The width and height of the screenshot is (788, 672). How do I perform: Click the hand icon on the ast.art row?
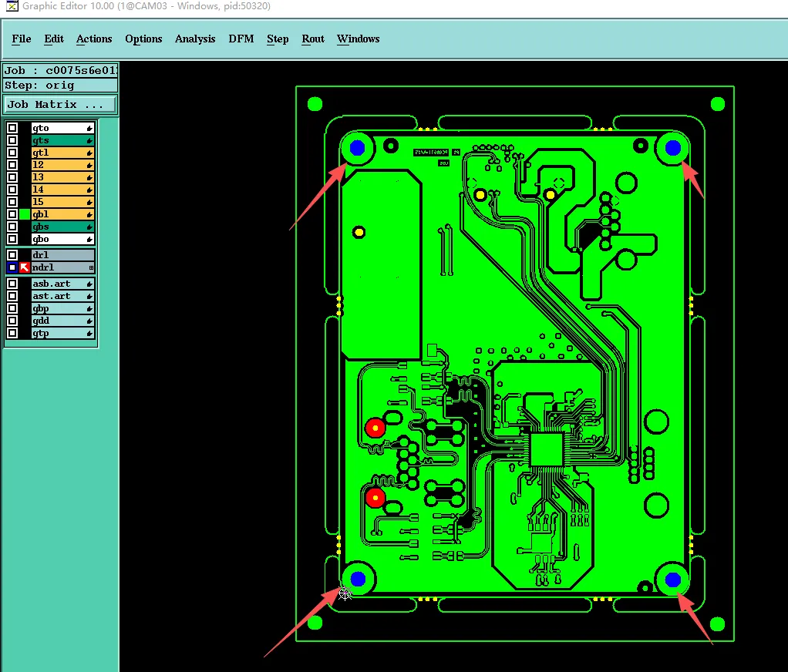click(89, 297)
